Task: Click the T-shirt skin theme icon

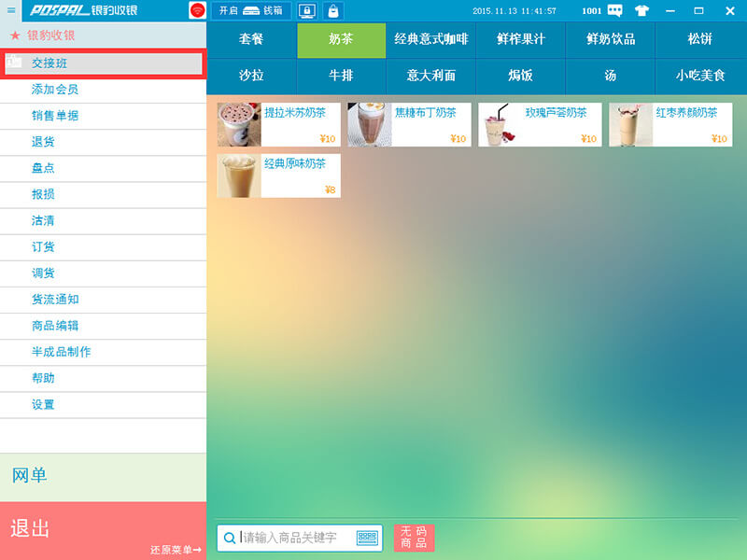Action: coord(641,11)
